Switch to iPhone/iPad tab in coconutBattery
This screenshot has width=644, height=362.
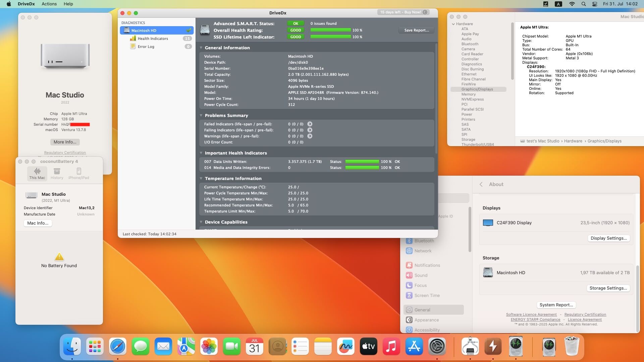[78, 174]
